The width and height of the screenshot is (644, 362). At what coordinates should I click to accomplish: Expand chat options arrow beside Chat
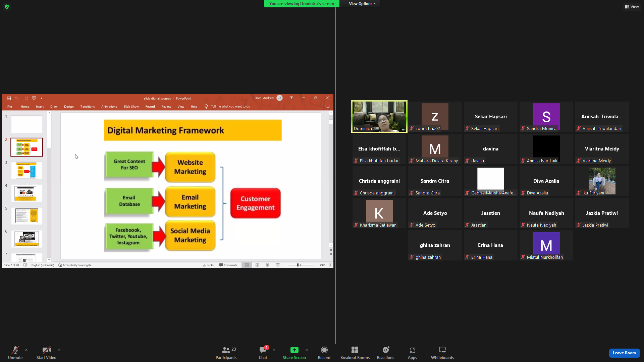(x=274, y=350)
